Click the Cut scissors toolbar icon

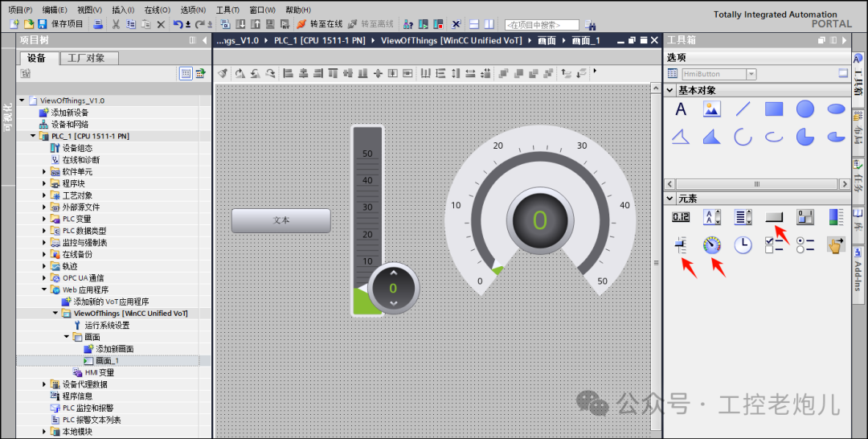116,24
